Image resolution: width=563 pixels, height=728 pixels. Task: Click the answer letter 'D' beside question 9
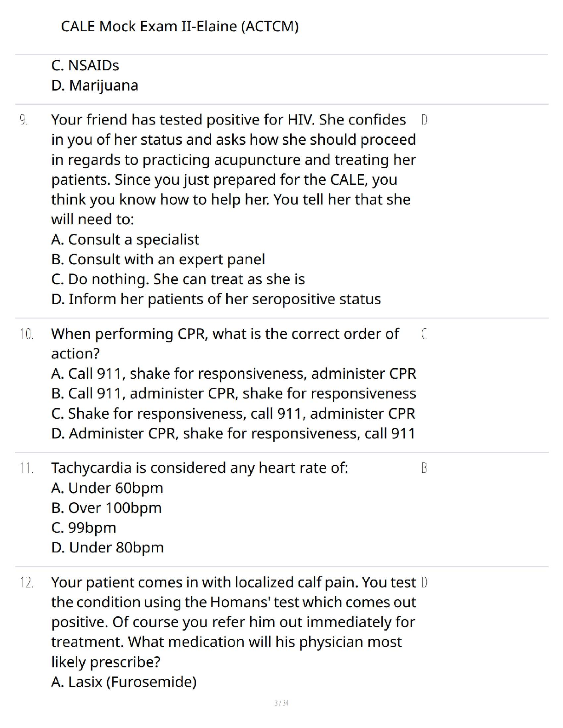pyautogui.click(x=424, y=120)
